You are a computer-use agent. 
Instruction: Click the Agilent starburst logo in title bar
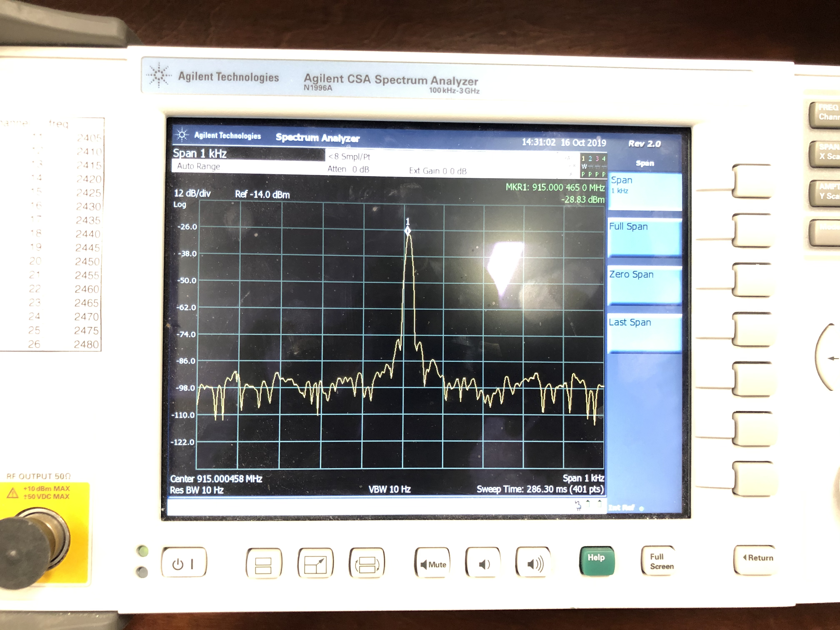tap(182, 135)
